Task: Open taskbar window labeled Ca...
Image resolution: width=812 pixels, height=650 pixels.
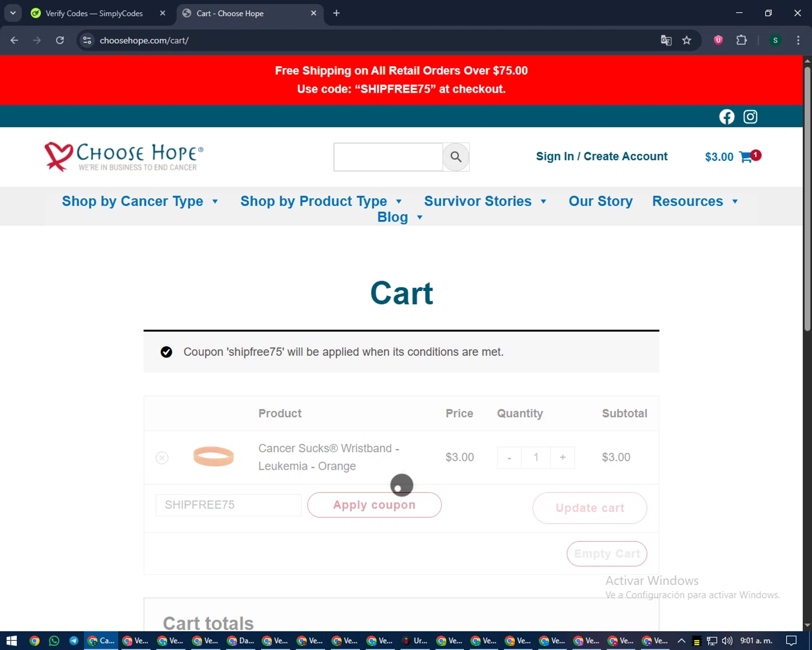Action: tap(102, 641)
